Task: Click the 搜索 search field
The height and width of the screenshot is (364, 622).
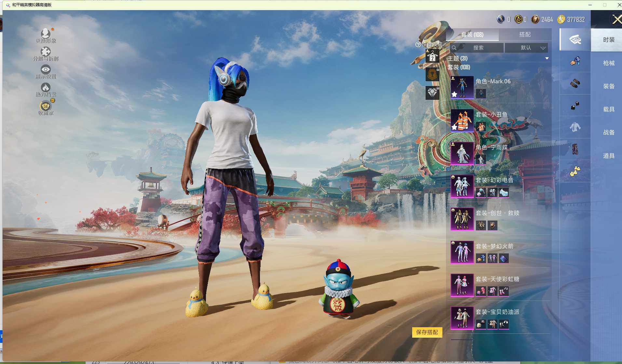Action: point(477,48)
